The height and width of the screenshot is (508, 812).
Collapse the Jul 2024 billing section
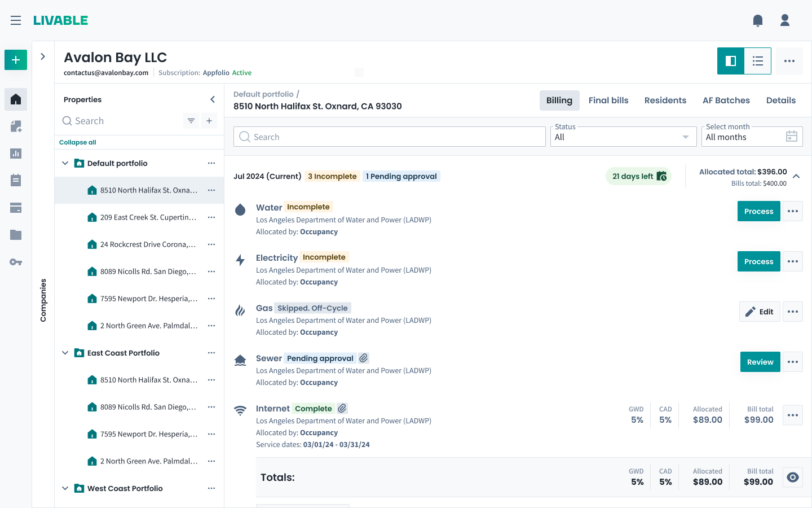pyautogui.click(x=796, y=176)
